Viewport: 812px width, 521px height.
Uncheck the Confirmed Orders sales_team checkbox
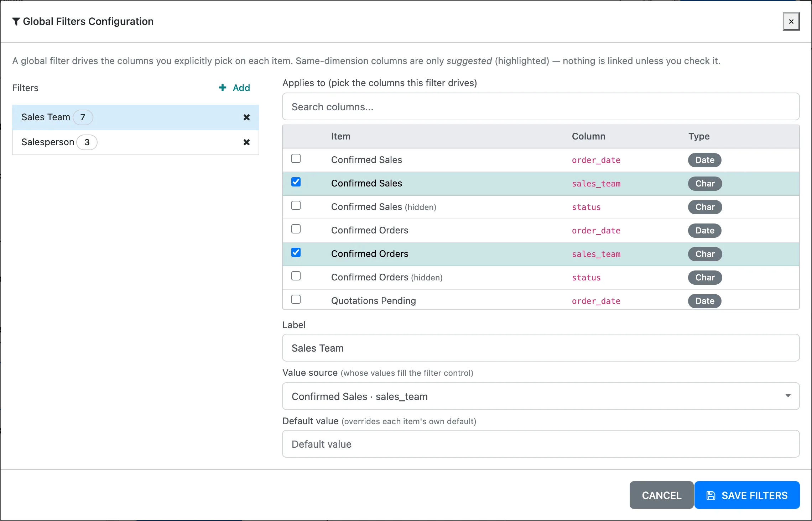point(296,252)
